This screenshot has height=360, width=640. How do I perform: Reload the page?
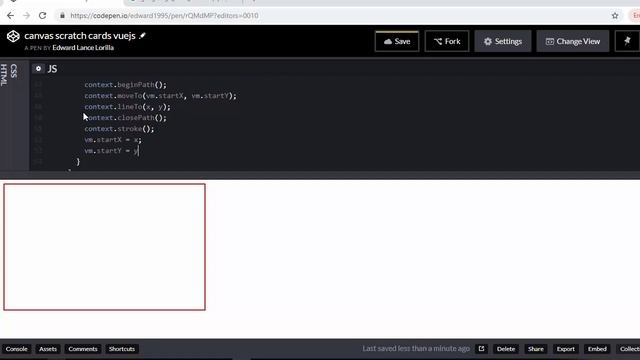pos(42,16)
